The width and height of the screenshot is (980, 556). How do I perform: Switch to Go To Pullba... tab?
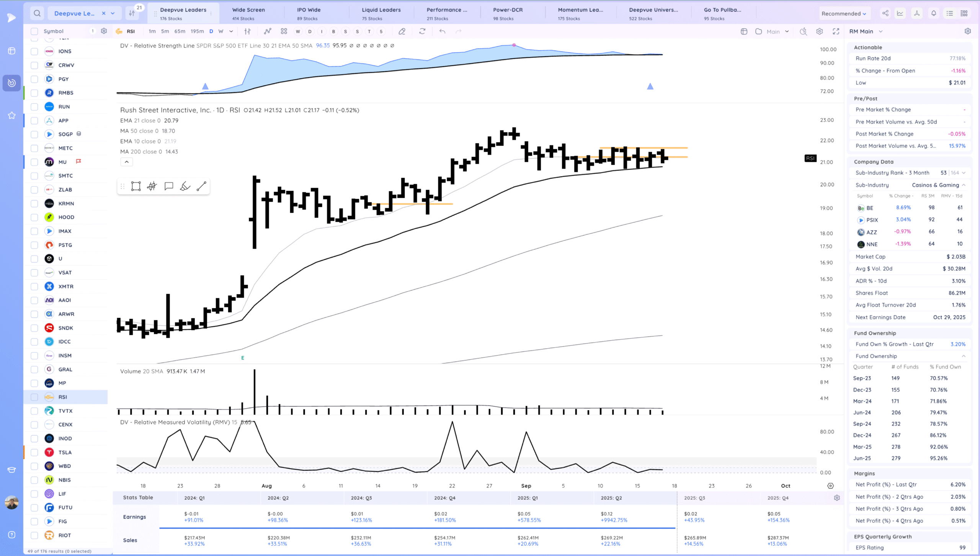(722, 13)
